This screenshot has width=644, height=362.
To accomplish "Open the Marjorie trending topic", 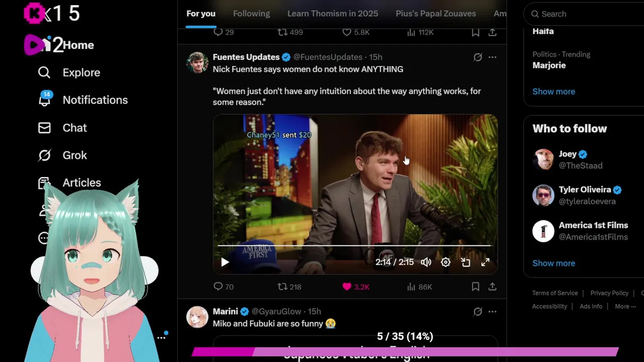I will tap(549, 65).
